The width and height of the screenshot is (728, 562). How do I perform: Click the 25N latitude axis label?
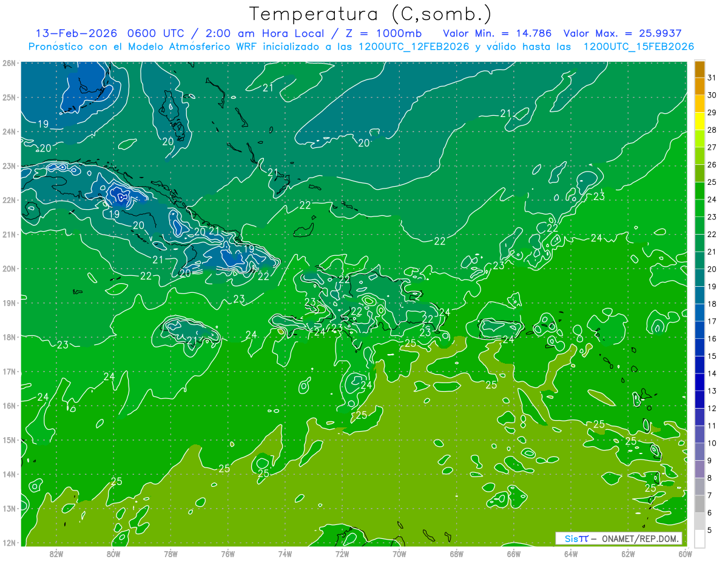click(x=8, y=97)
